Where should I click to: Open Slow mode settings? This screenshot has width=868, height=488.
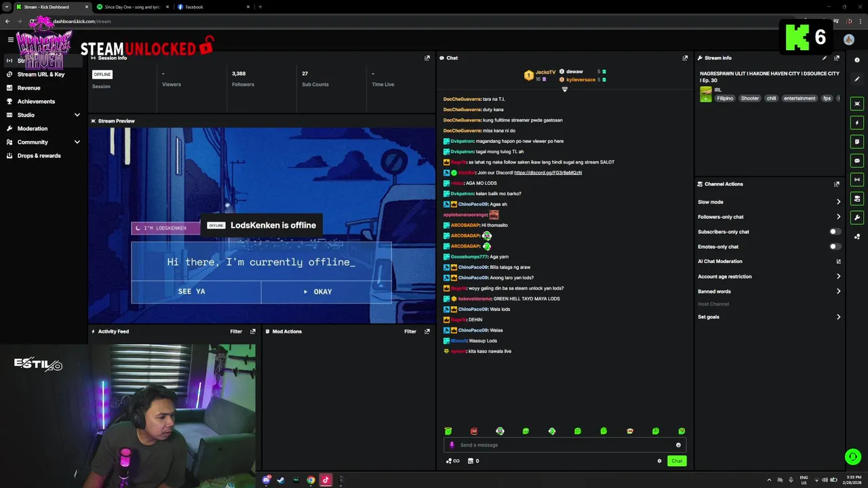tap(769, 202)
